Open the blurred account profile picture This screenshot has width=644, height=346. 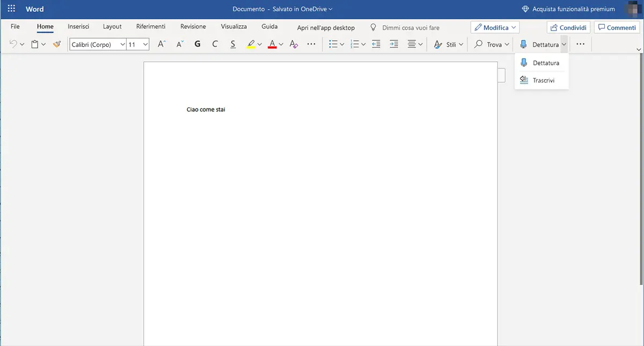point(633,9)
